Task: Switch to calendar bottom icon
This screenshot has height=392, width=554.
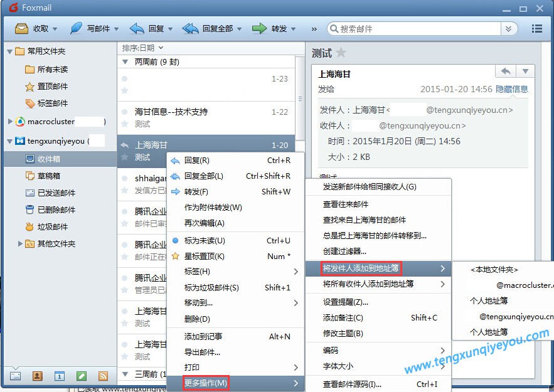Action: tap(60, 376)
